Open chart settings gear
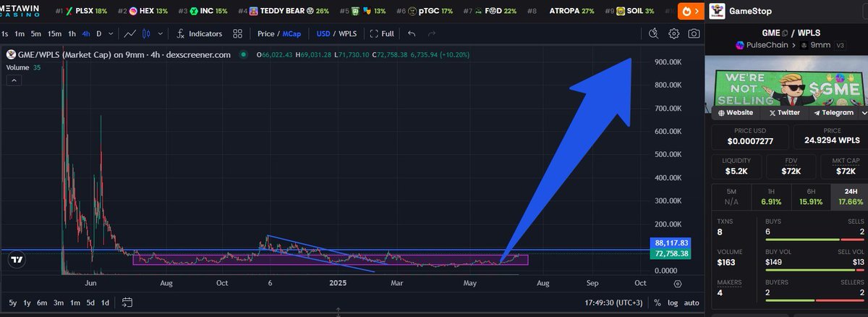 (673, 33)
